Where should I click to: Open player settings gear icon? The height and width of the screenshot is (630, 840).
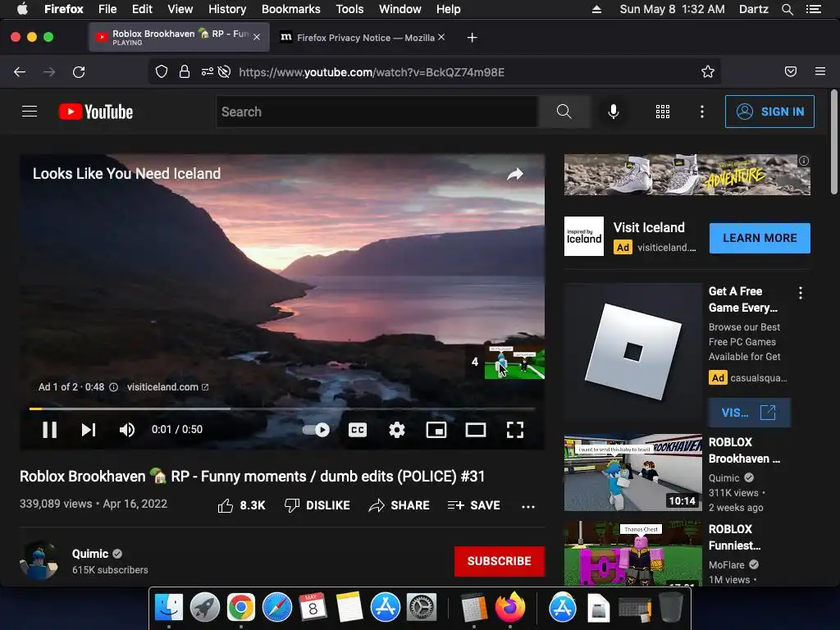[397, 430]
